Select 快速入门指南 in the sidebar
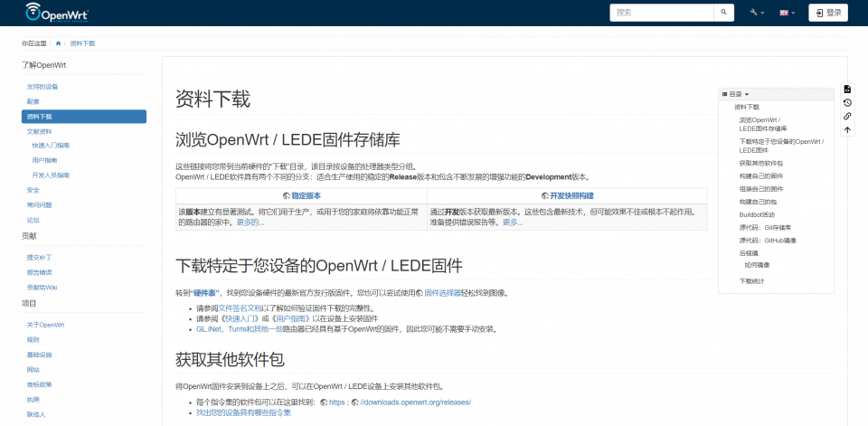Screen dimensions: 868x426 click(x=51, y=145)
